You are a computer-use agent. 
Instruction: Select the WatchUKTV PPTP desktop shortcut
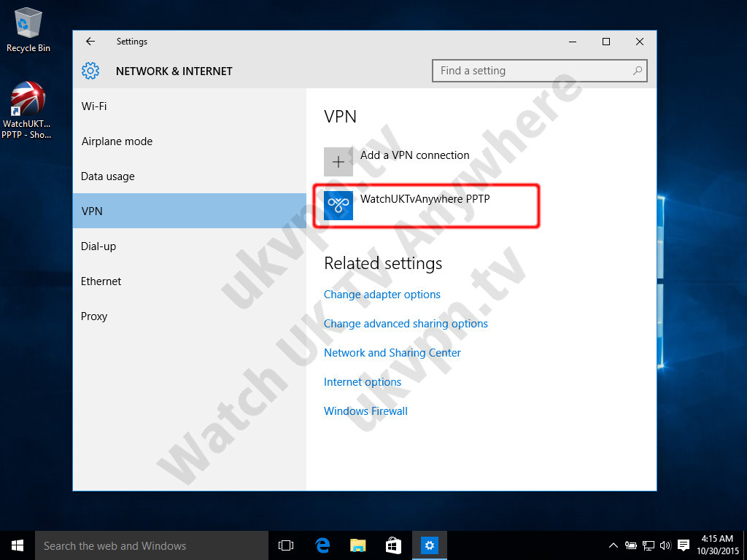pyautogui.click(x=27, y=111)
